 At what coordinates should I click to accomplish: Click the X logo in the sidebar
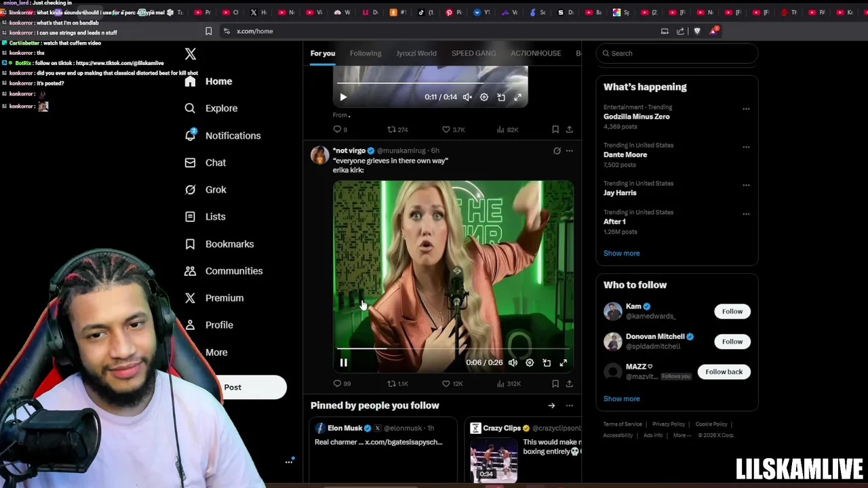coord(191,54)
